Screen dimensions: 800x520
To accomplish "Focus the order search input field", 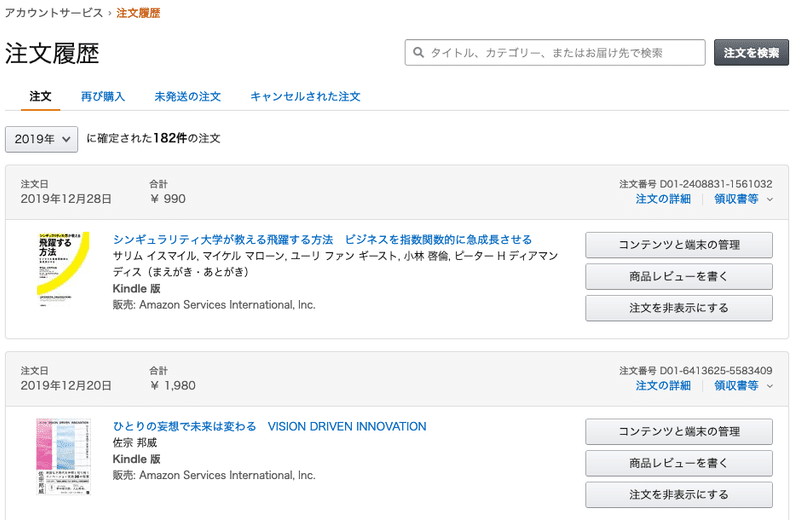I will coord(555,53).
